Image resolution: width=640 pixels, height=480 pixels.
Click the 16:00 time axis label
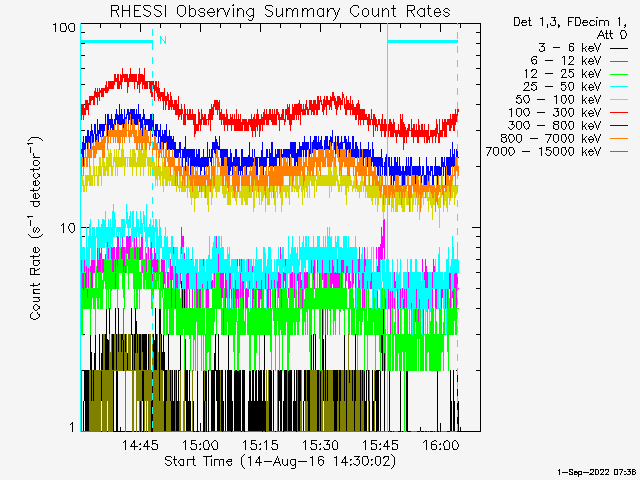click(441, 445)
